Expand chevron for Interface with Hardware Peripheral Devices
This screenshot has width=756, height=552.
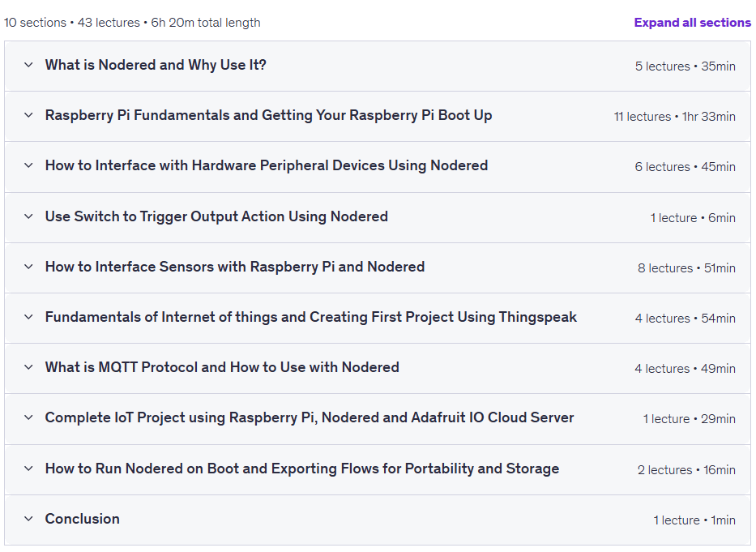(x=28, y=165)
